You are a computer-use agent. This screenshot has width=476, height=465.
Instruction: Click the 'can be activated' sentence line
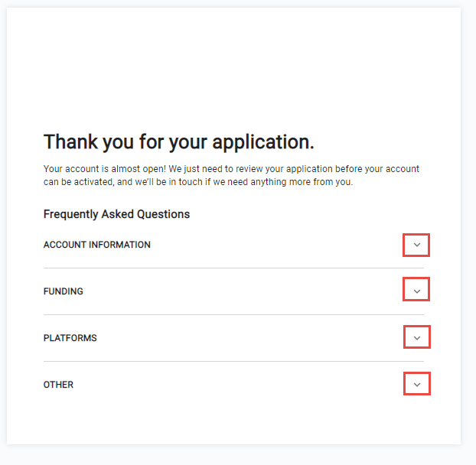point(198,183)
